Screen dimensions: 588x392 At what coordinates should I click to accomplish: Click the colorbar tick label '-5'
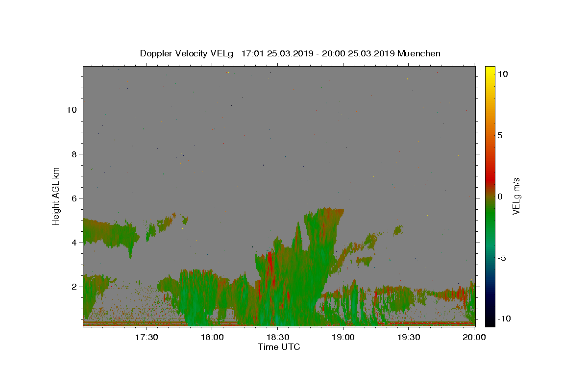501,258
